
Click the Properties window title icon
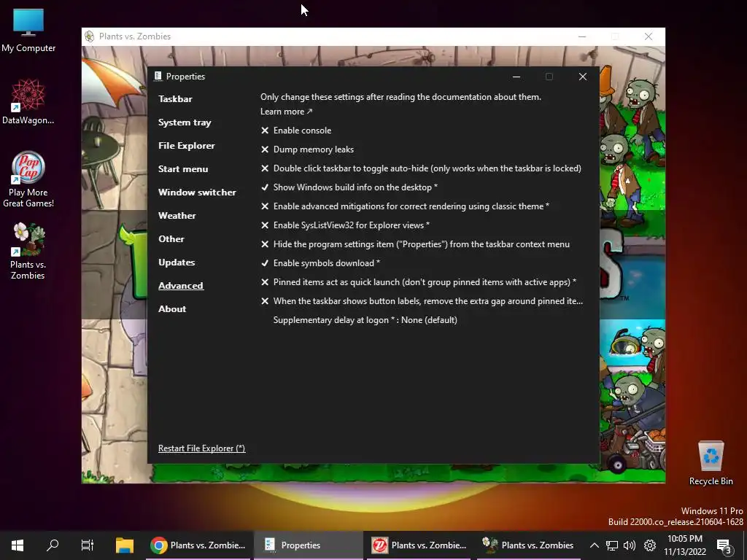coord(158,76)
